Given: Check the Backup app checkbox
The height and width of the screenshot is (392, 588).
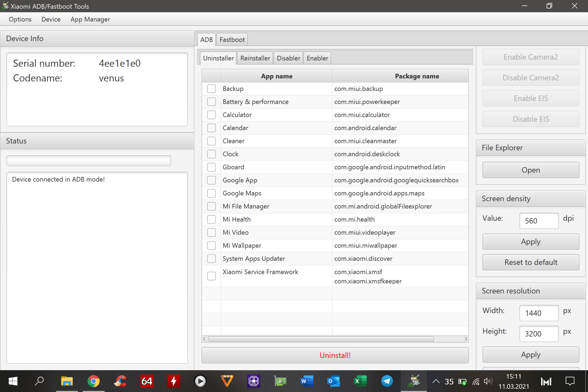Looking at the screenshot, I should [211, 89].
